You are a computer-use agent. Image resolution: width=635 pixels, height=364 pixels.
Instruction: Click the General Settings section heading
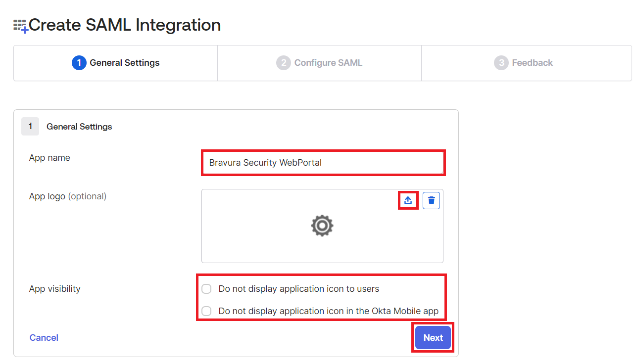click(79, 127)
